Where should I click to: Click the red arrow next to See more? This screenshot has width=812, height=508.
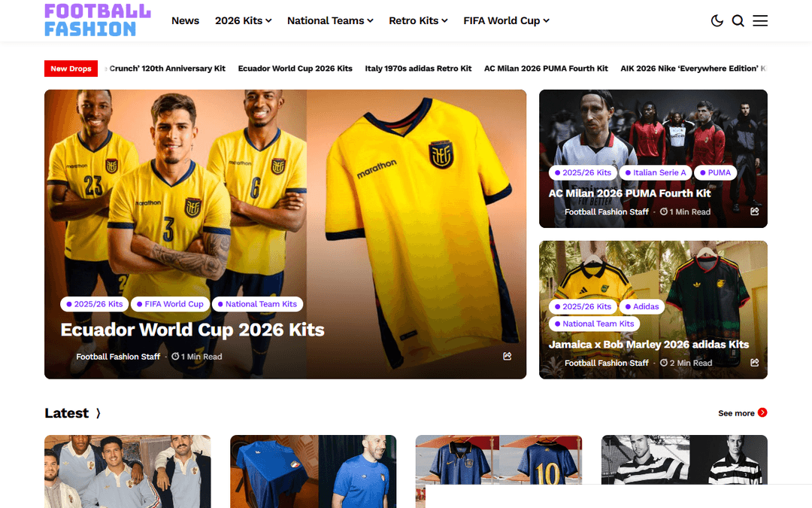click(x=762, y=412)
